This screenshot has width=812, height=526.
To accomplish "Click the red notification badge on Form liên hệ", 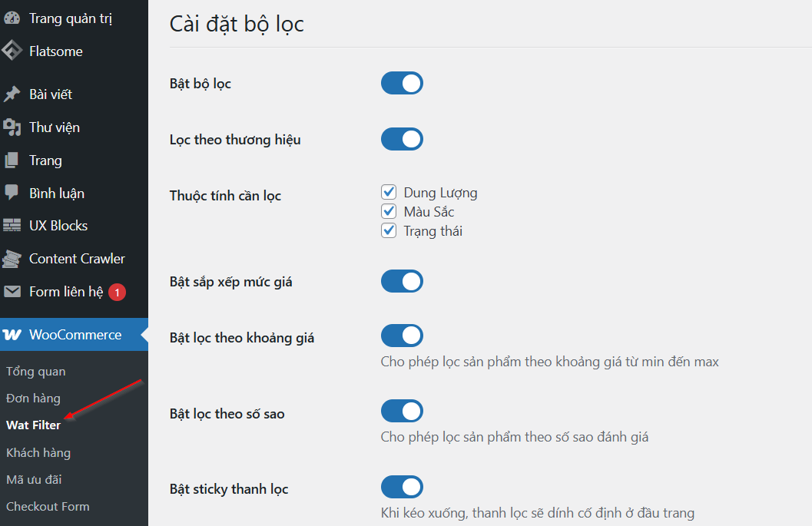I will pos(116,292).
